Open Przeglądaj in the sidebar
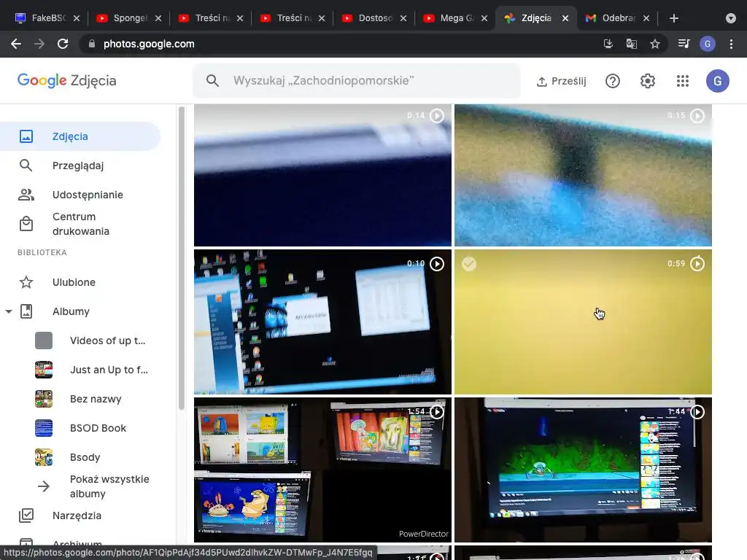 (80, 166)
